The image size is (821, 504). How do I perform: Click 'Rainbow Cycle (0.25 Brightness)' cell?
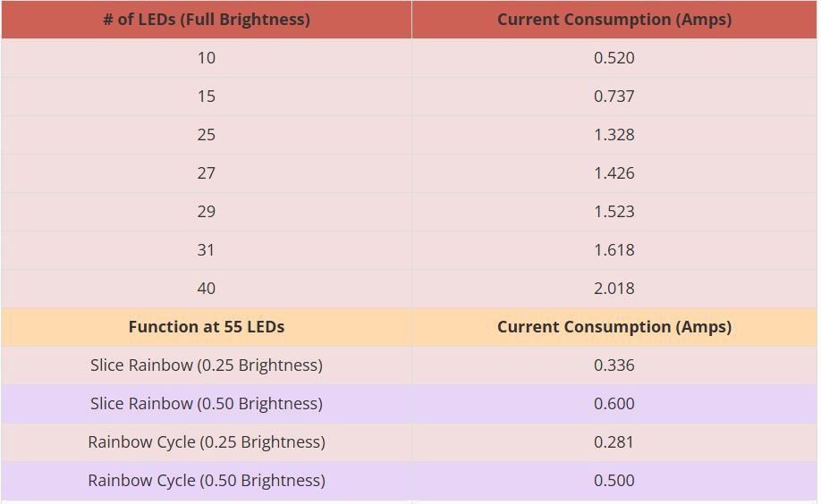[x=207, y=442]
